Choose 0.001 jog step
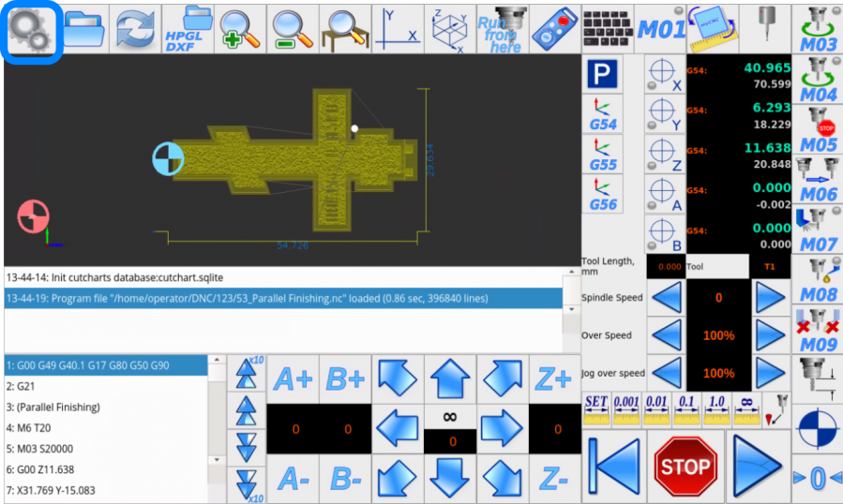Screen dimensions: 843x504 pos(626,410)
